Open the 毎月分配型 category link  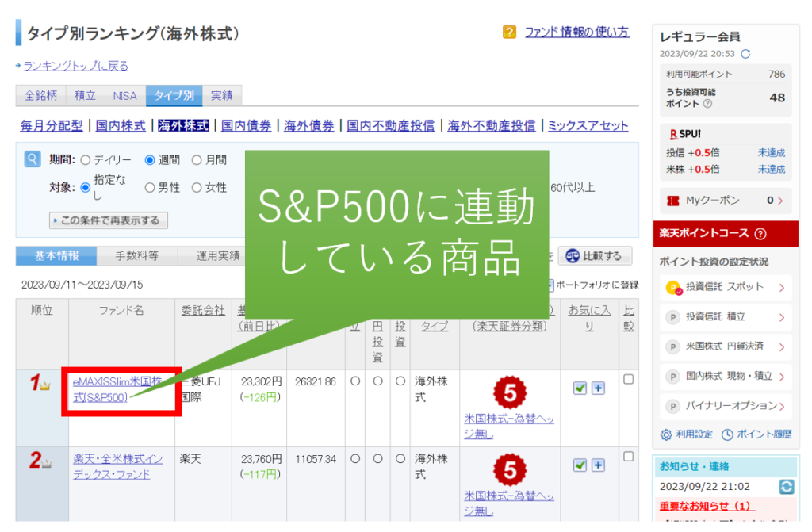[x=52, y=125]
